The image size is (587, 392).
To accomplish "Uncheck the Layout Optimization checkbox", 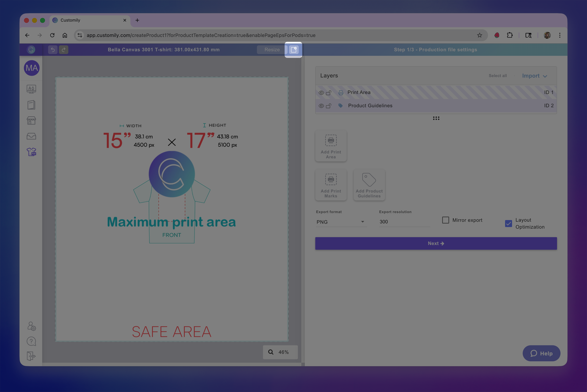I will point(508,223).
